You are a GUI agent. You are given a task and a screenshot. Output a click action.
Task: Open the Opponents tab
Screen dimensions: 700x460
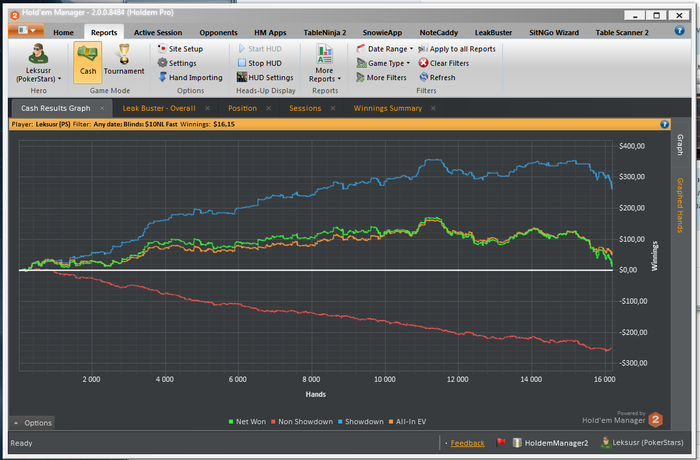pyautogui.click(x=218, y=32)
